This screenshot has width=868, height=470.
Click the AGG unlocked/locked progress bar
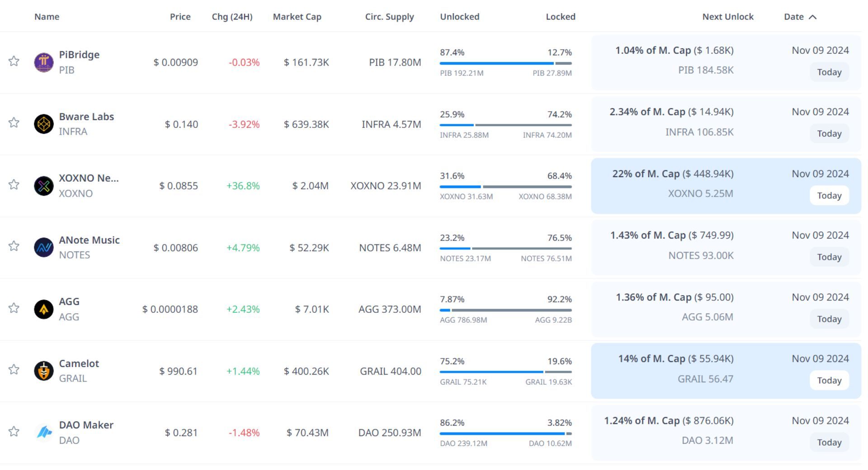click(x=505, y=310)
